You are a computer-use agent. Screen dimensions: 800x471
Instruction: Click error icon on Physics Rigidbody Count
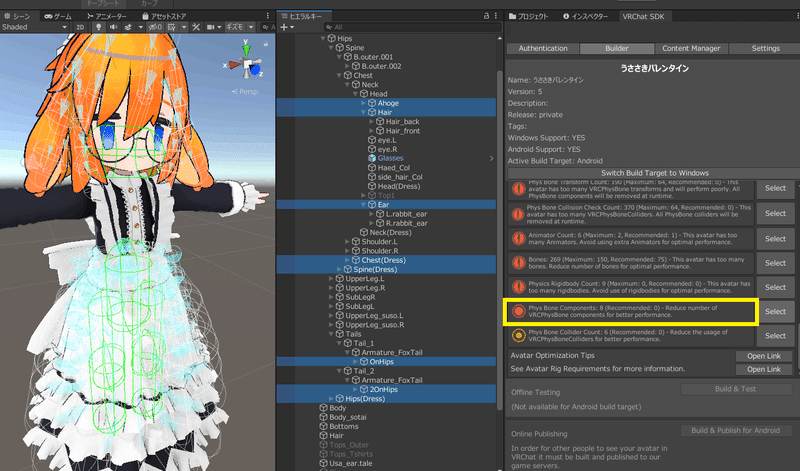coord(519,287)
